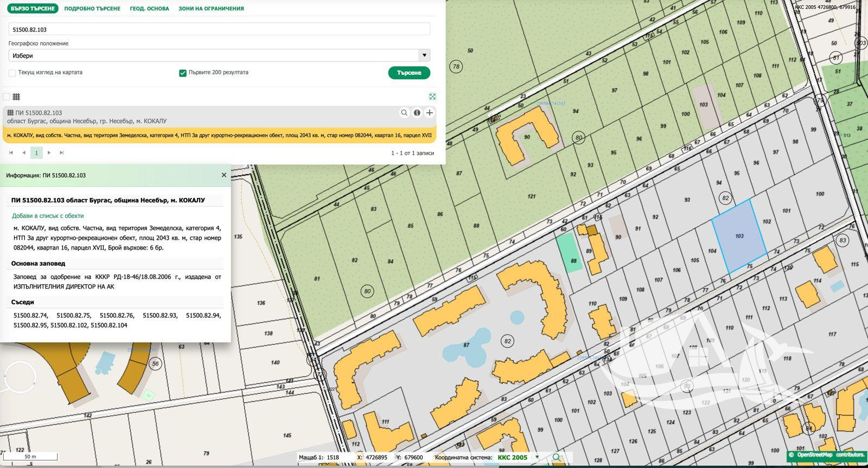The height and width of the screenshot is (468, 868).
Task: Click the circled 82 quarter label above parcel 103
Action: point(725,198)
